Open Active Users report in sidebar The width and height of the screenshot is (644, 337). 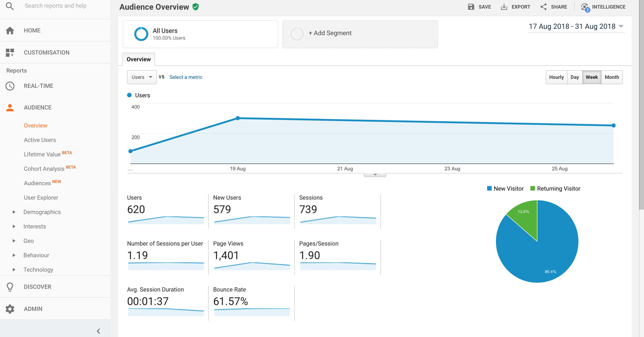click(x=40, y=140)
